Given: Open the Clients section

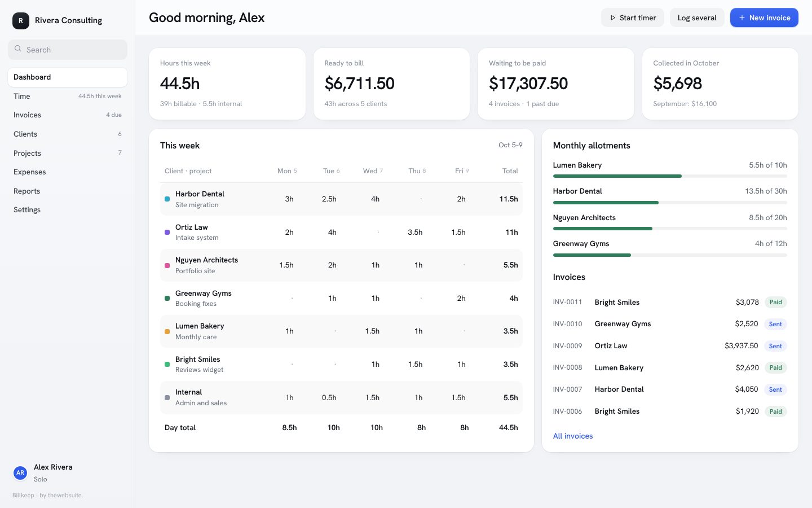Looking at the screenshot, I should click(68, 134).
